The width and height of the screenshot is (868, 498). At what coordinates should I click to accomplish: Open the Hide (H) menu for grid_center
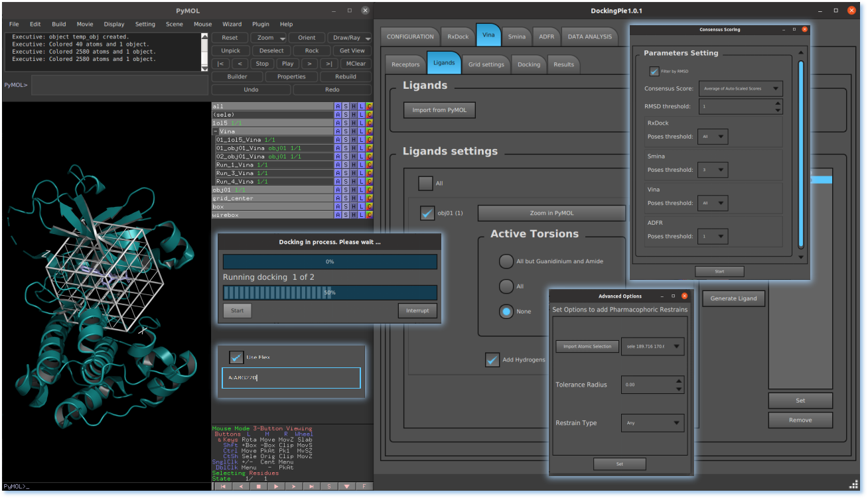(x=354, y=198)
